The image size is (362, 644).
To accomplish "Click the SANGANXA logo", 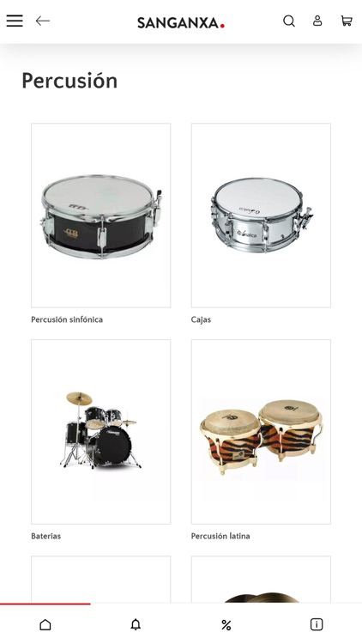I will click(x=181, y=22).
